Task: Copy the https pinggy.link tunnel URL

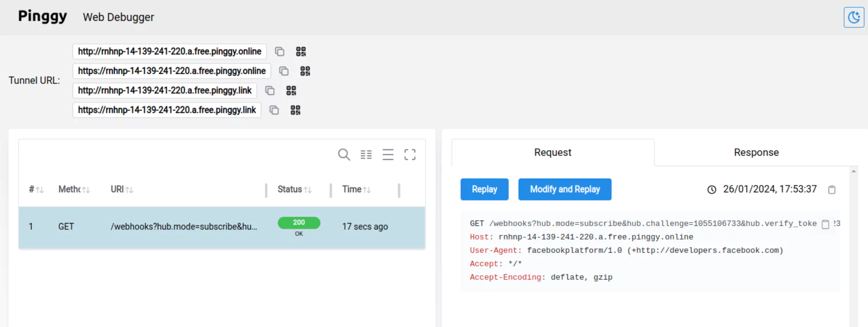Action: tap(274, 110)
